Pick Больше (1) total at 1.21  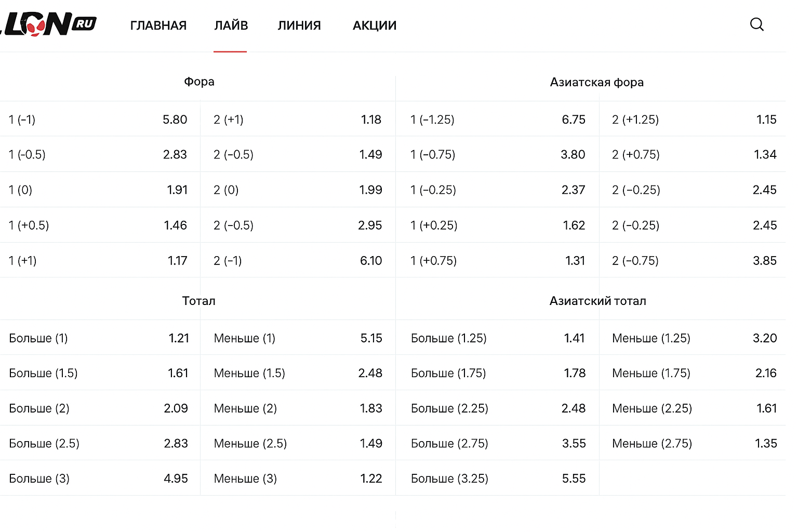pyautogui.click(x=99, y=338)
